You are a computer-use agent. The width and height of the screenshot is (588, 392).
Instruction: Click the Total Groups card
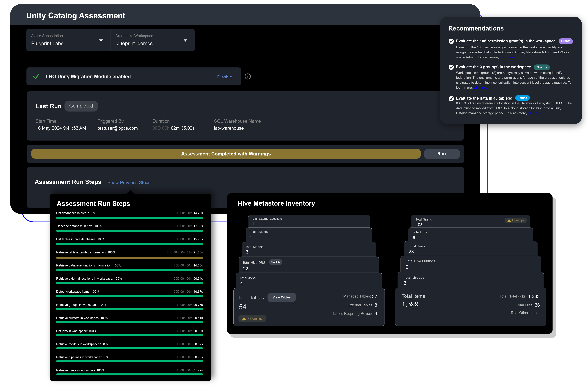point(471,280)
